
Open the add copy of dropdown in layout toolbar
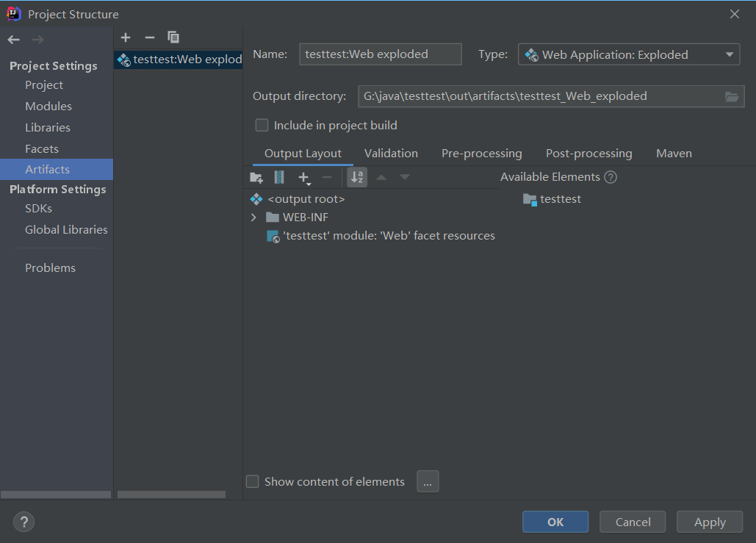[x=304, y=177]
